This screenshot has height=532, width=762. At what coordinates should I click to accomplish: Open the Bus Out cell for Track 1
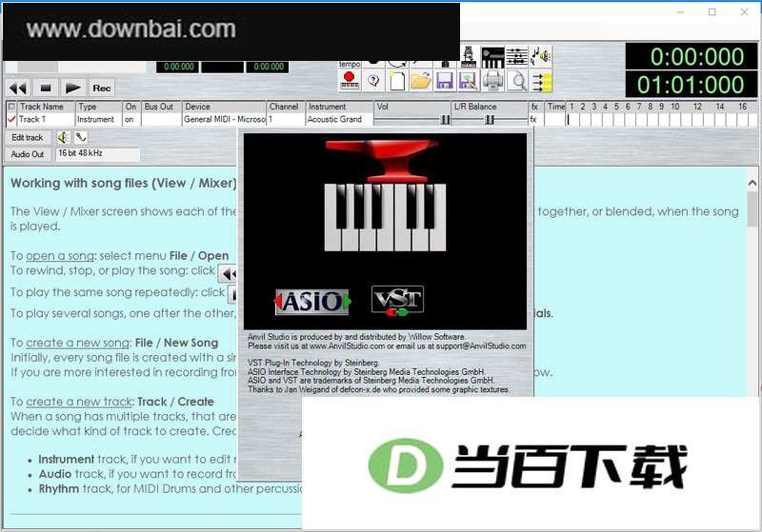[x=161, y=119]
